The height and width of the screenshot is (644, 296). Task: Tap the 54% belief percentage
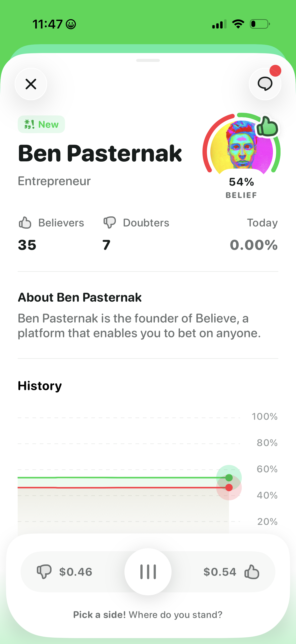pos(241,182)
